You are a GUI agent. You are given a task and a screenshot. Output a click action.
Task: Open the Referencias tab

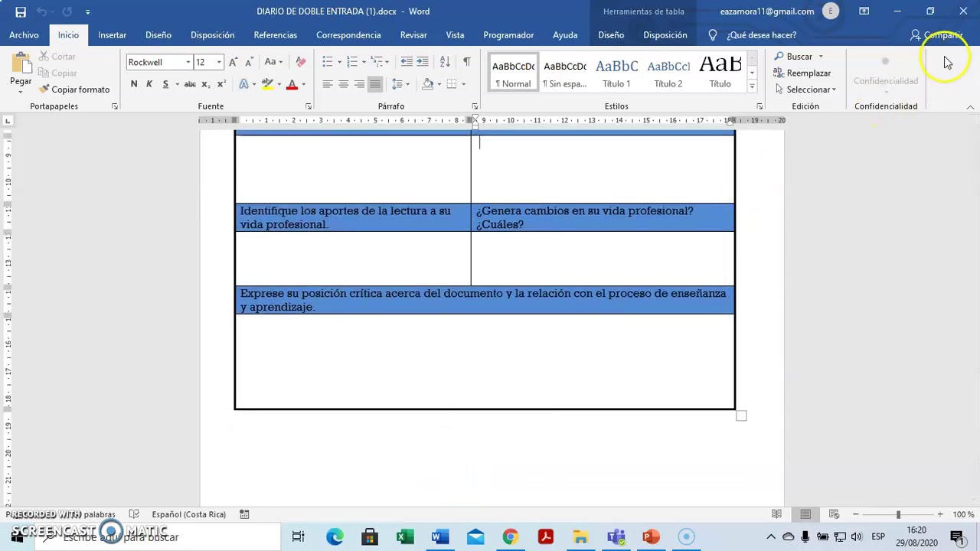point(275,35)
